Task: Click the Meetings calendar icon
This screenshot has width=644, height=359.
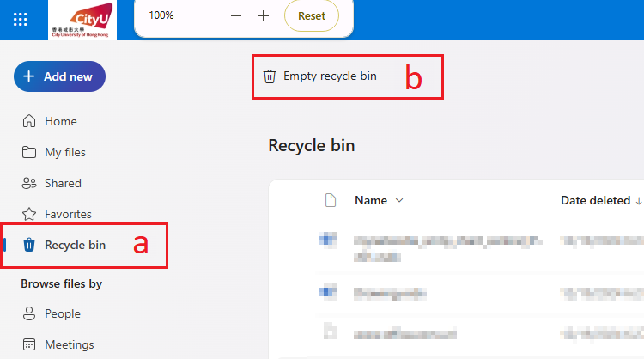Action: point(29,344)
